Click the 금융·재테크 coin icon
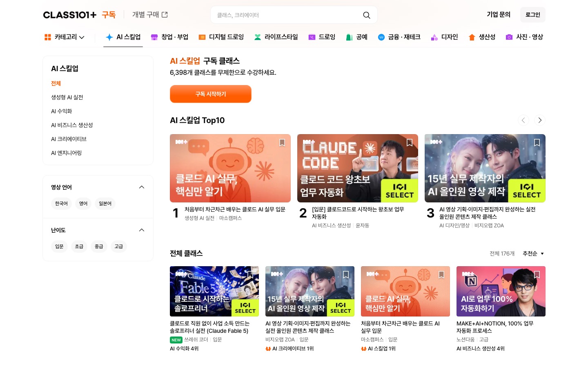Image resolution: width=588 pixels, height=368 pixels. pos(381,37)
